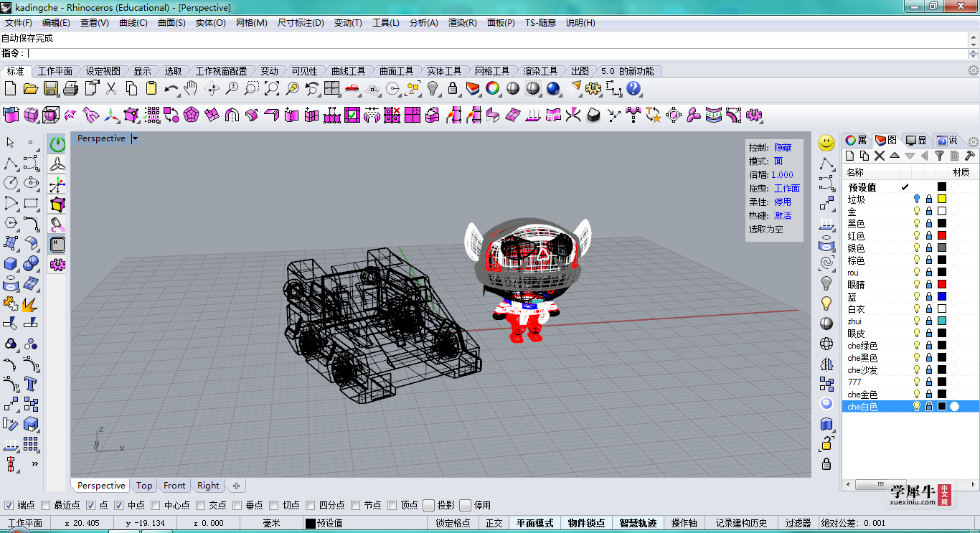Screen dimensions: 980x533
Task: Open 过滤器 in the status bar
Action: 798,523
